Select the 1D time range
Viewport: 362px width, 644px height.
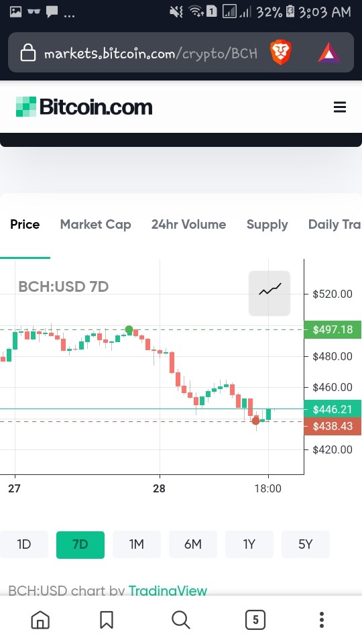[x=24, y=544]
